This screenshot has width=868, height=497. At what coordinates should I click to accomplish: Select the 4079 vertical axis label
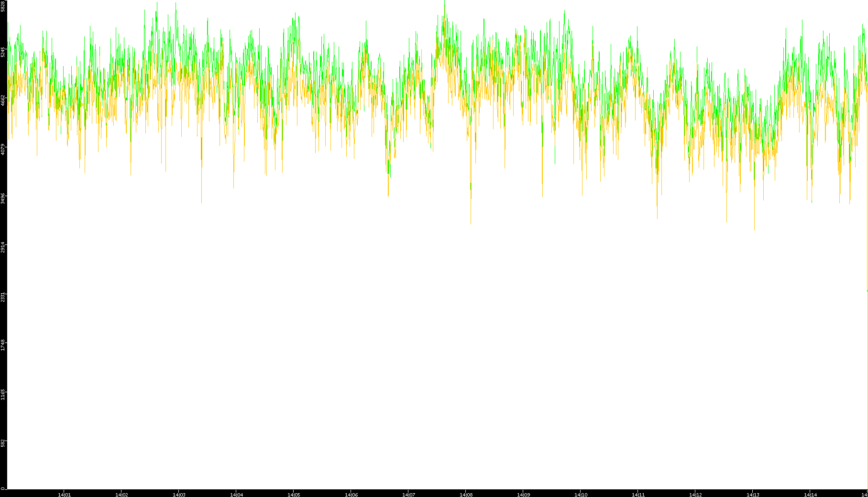(3, 149)
